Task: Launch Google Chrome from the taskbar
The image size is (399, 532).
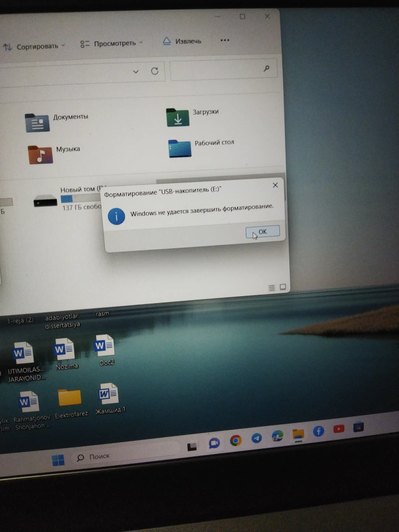Action: click(x=236, y=441)
